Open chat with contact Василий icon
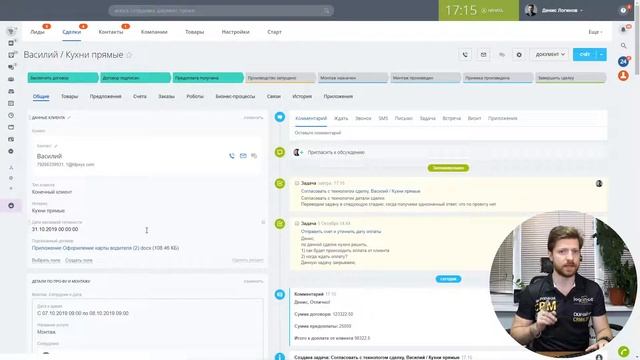The image size is (640, 360). (254, 156)
